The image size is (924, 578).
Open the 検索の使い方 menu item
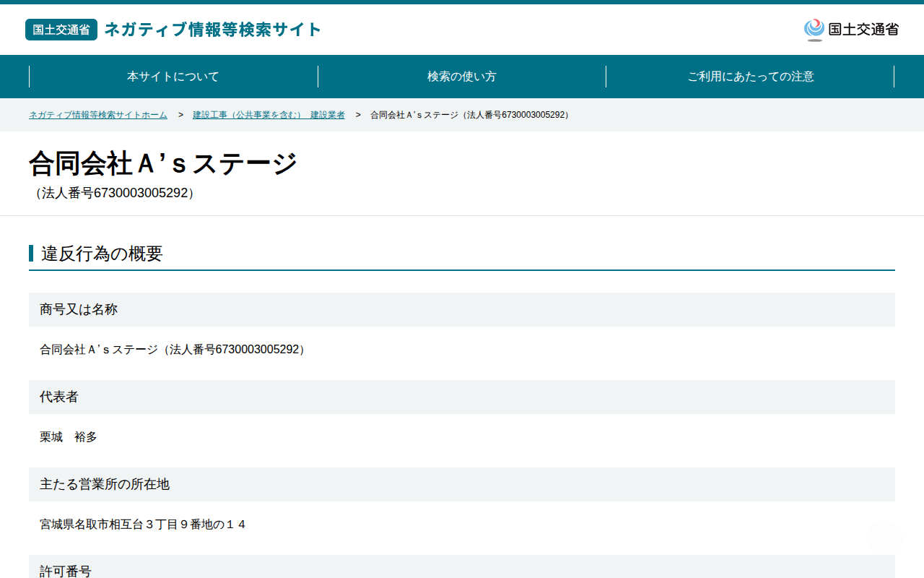(x=462, y=77)
